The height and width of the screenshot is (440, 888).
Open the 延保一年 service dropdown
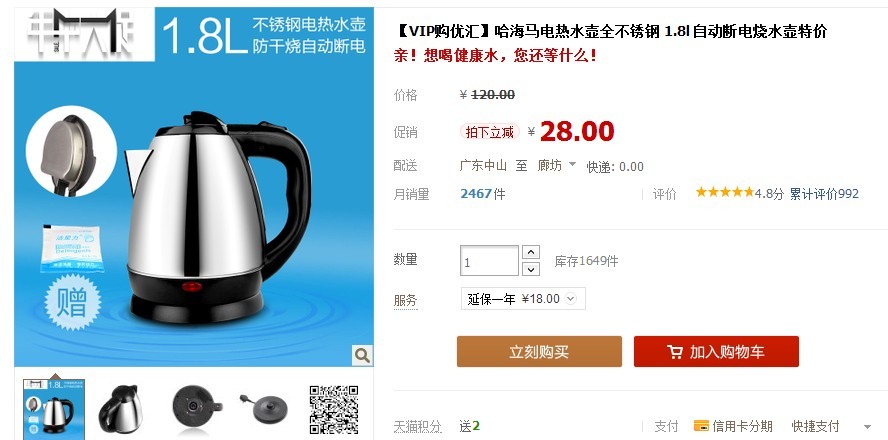(x=523, y=299)
